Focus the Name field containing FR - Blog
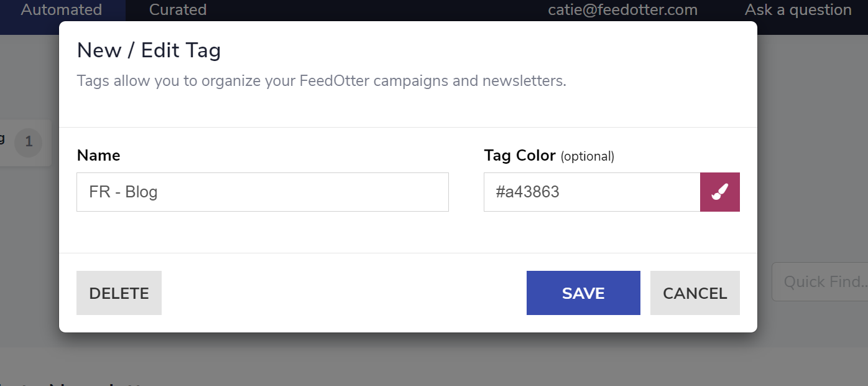 point(262,192)
